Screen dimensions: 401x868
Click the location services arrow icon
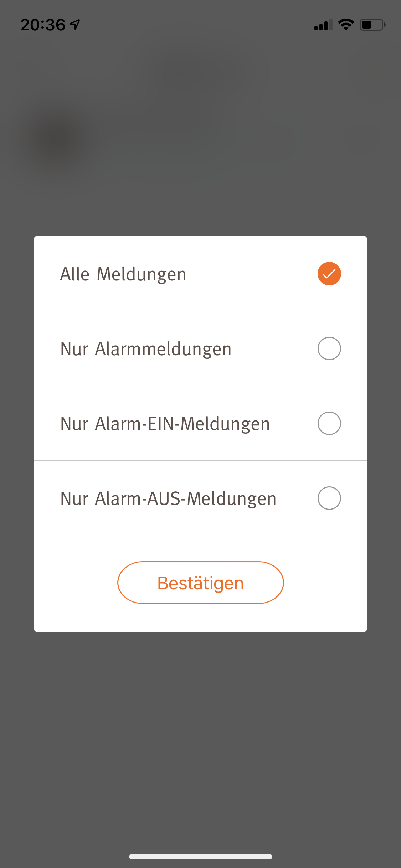coord(75,24)
